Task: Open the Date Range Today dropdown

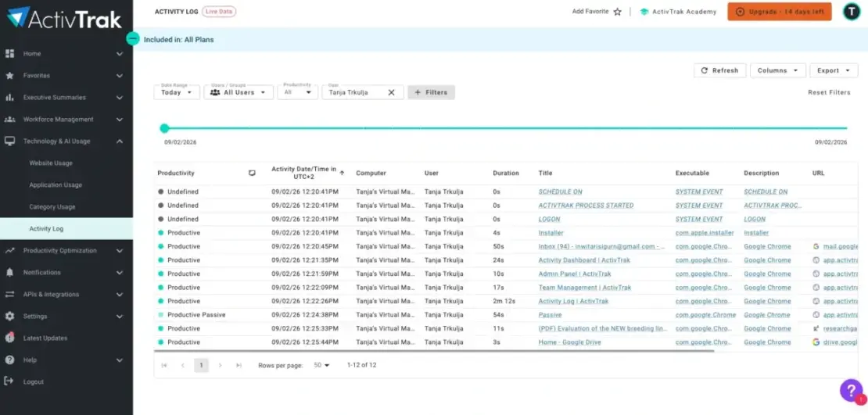Action: (x=176, y=92)
